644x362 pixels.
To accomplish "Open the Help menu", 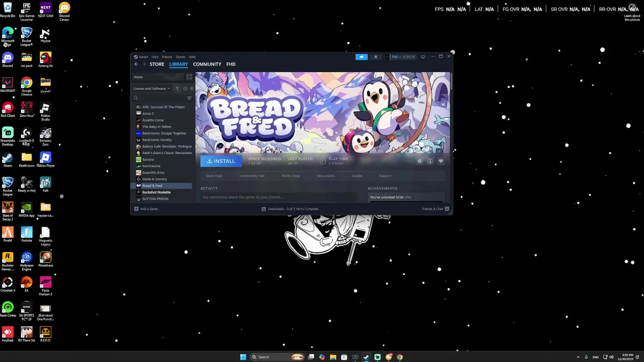I will [192, 57].
